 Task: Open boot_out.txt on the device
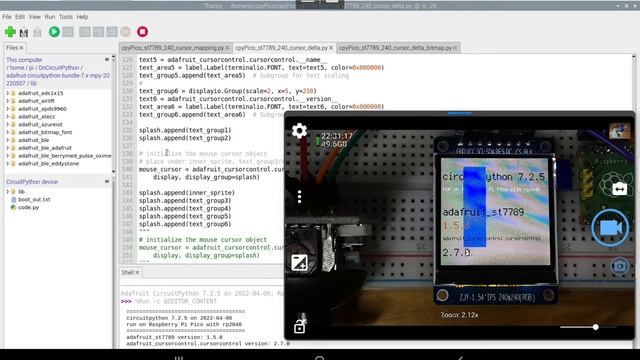[34, 200]
